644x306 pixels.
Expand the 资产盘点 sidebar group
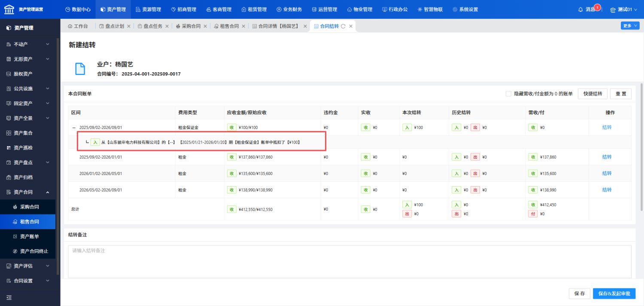click(28, 162)
